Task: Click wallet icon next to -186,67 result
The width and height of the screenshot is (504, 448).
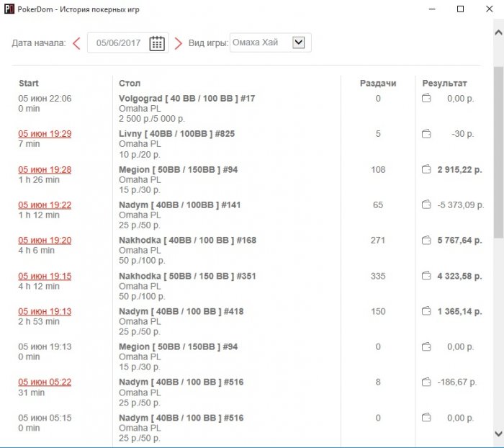Action: point(426,382)
